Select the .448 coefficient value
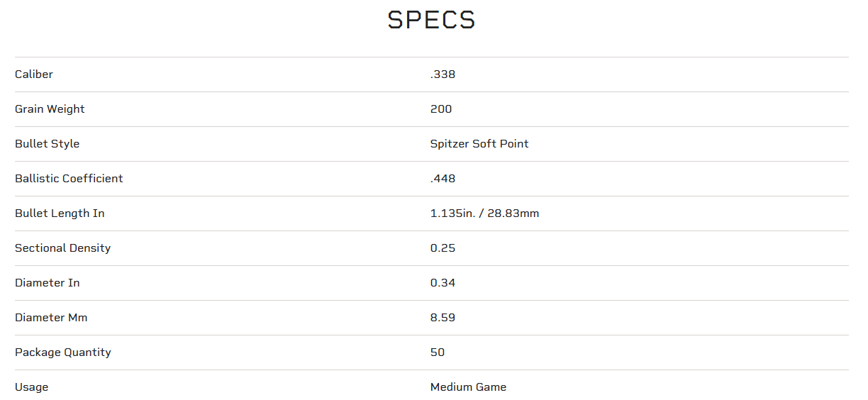This screenshot has height=400, width=868. [443, 179]
